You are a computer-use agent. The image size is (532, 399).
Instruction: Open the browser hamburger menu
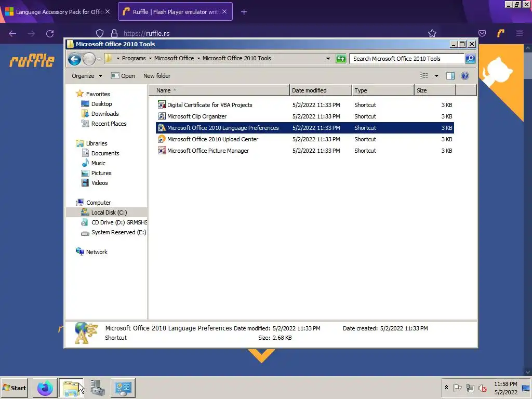point(519,33)
